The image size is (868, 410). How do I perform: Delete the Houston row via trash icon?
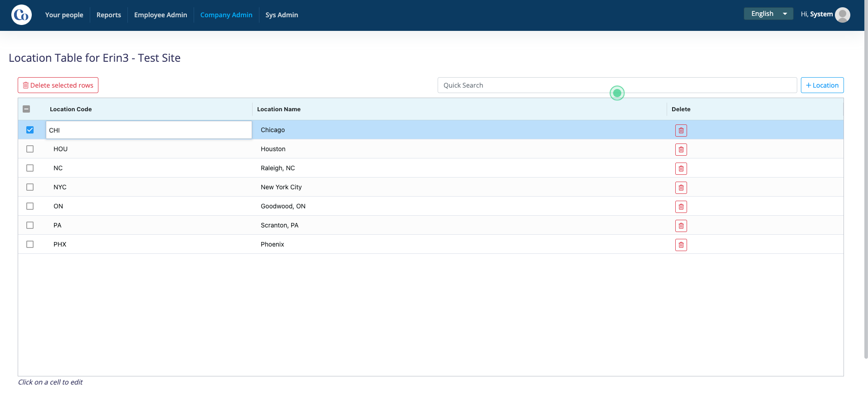[x=681, y=149]
